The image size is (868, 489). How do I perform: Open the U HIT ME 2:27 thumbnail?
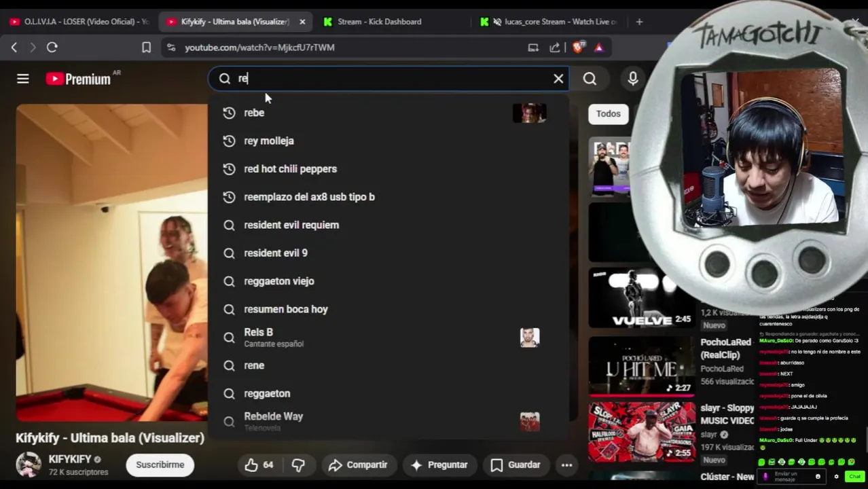(640, 366)
